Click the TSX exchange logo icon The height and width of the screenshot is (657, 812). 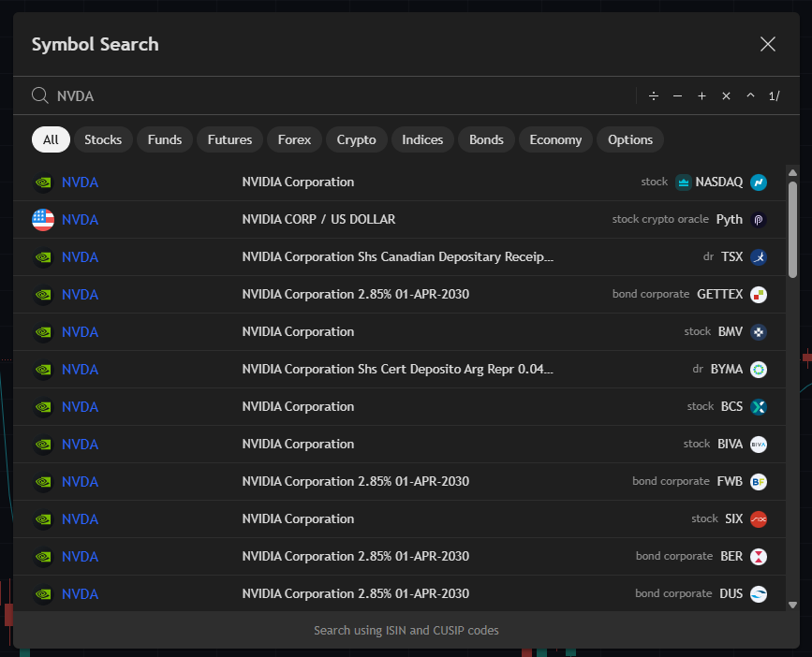point(759,257)
